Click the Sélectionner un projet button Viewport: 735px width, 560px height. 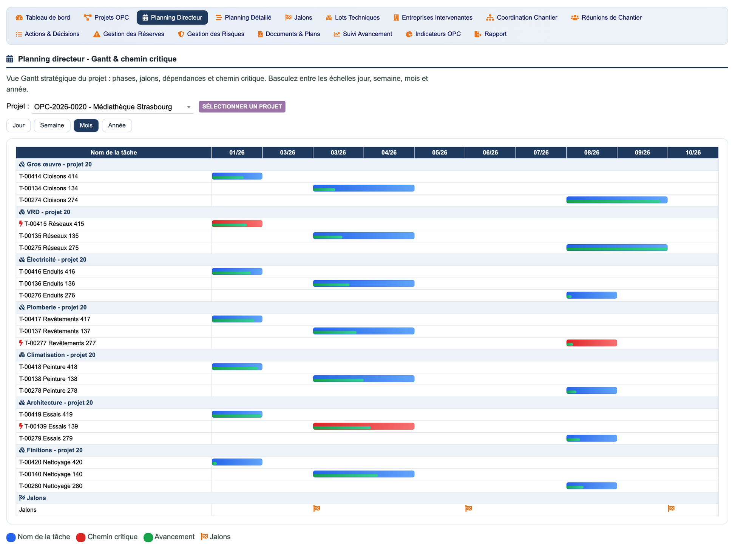pyautogui.click(x=242, y=107)
